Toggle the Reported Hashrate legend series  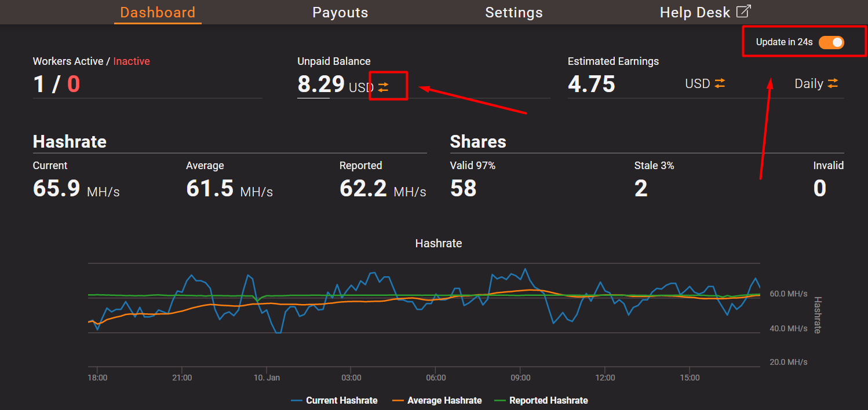(540, 400)
